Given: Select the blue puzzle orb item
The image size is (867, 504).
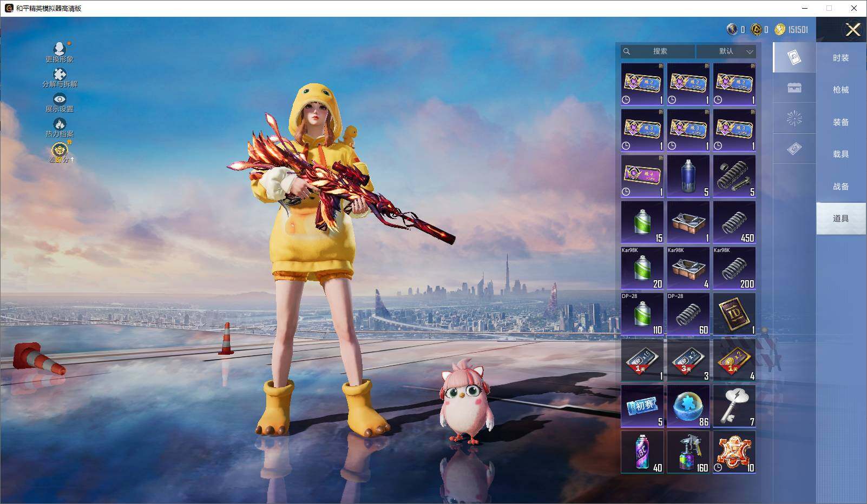Looking at the screenshot, I should [688, 406].
